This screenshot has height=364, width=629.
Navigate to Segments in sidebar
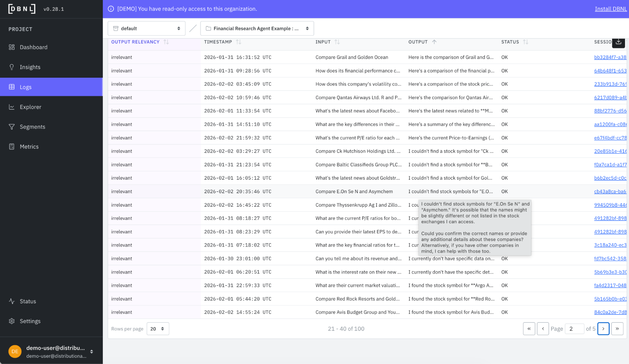point(32,127)
